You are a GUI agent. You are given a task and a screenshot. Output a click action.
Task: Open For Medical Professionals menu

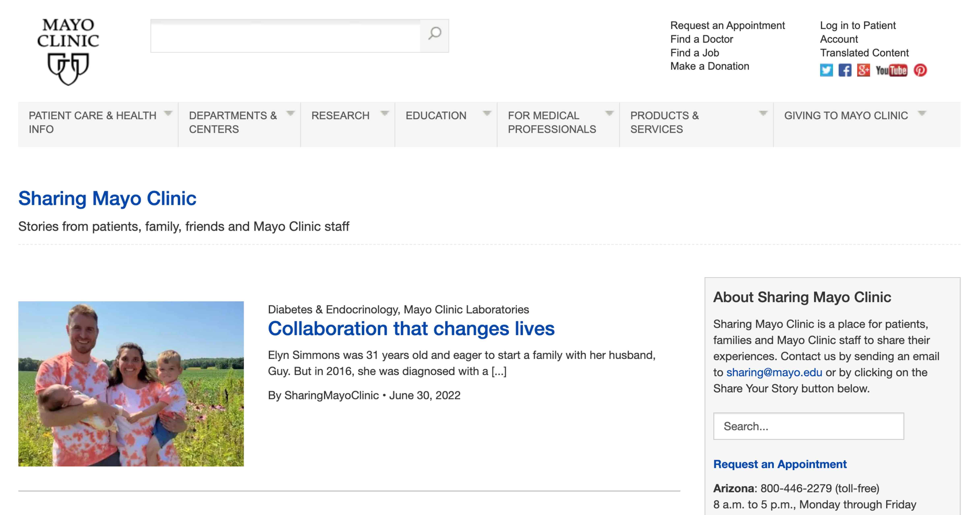point(552,122)
